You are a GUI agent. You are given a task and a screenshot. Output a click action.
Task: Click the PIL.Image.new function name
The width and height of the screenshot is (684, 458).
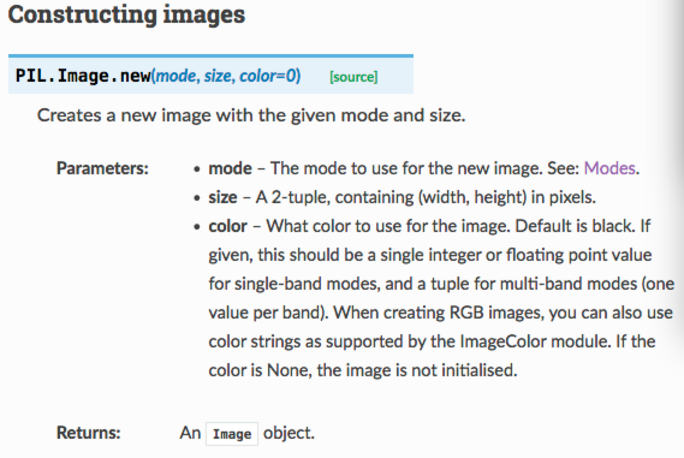(x=83, y=76)
